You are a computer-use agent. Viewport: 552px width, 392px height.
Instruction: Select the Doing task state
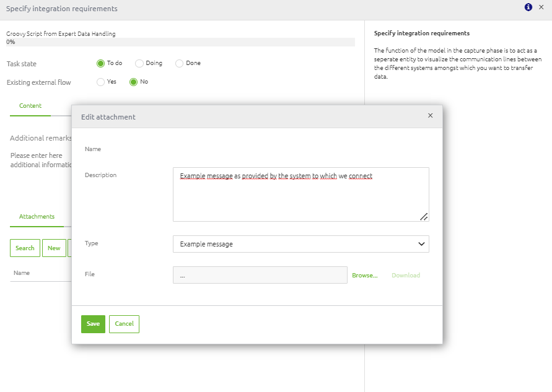[x=139, y=63]
